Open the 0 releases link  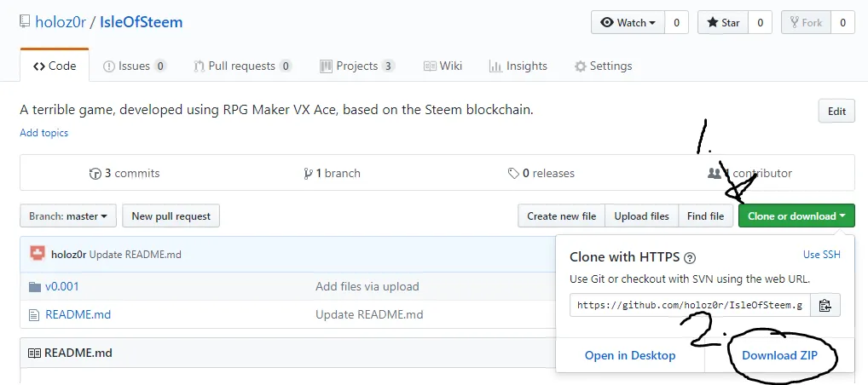pos(541,173)
